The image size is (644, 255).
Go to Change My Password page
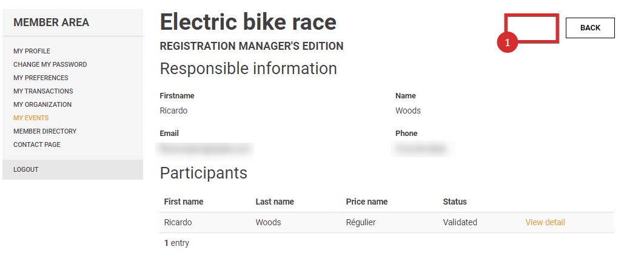click(x=50, y=64)
